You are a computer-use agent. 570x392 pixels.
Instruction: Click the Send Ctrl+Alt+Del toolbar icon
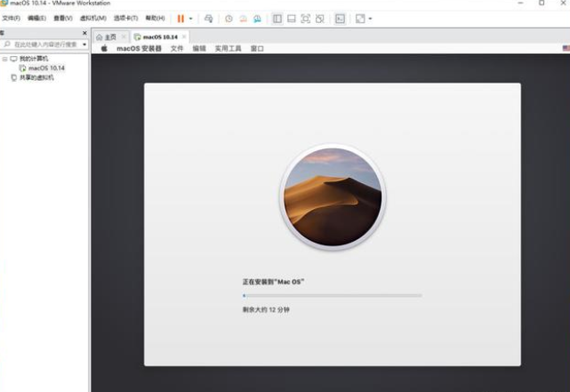[208, 18]
